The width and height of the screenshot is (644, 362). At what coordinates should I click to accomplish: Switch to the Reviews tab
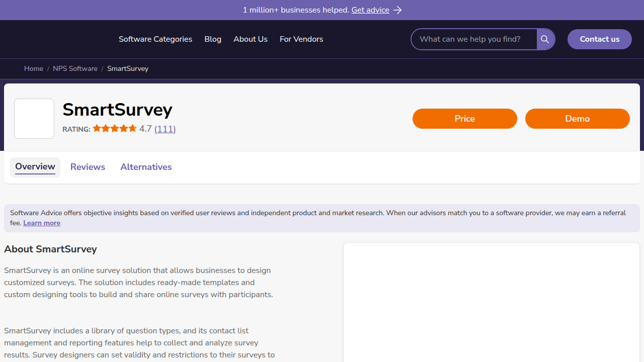88,167
